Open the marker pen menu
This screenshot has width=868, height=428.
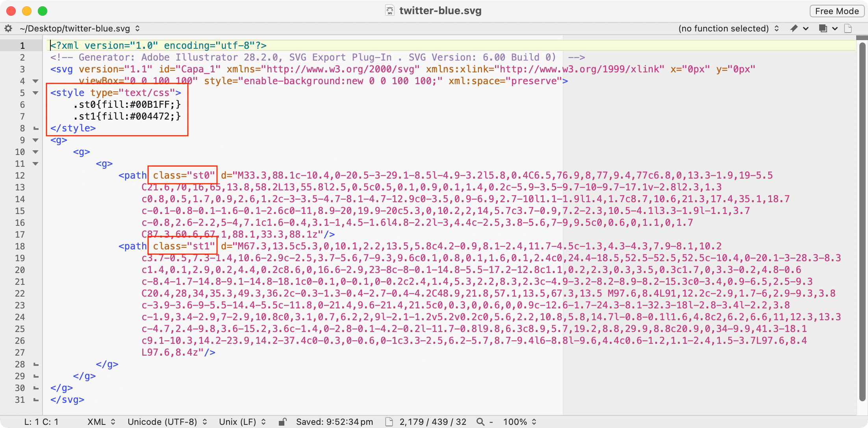click(x=799, y=28)
